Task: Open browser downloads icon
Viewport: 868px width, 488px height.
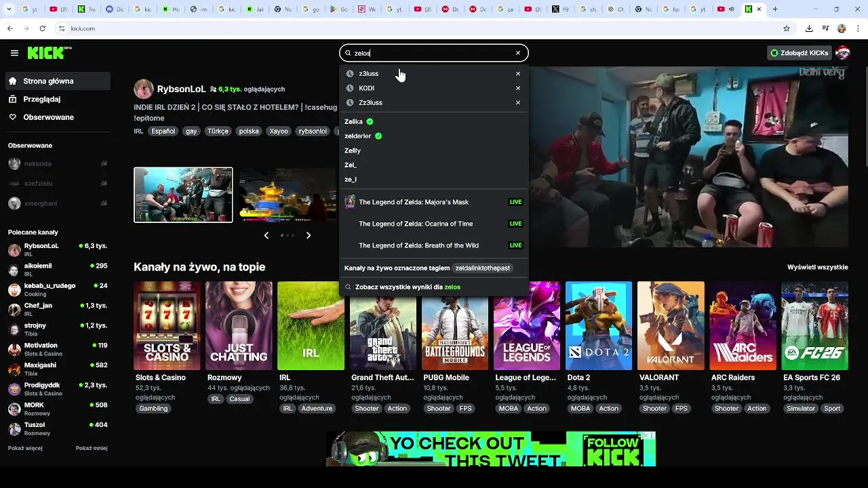Action: [x=809, y=28]
